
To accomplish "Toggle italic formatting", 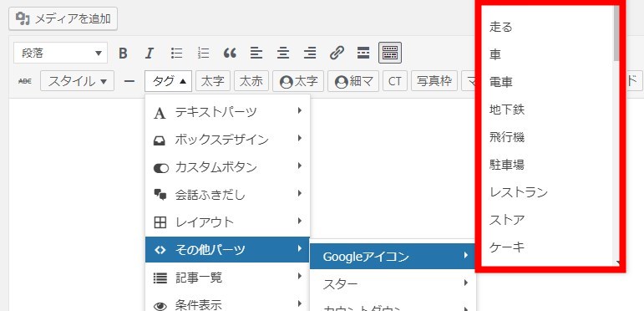I will (149, 53).
